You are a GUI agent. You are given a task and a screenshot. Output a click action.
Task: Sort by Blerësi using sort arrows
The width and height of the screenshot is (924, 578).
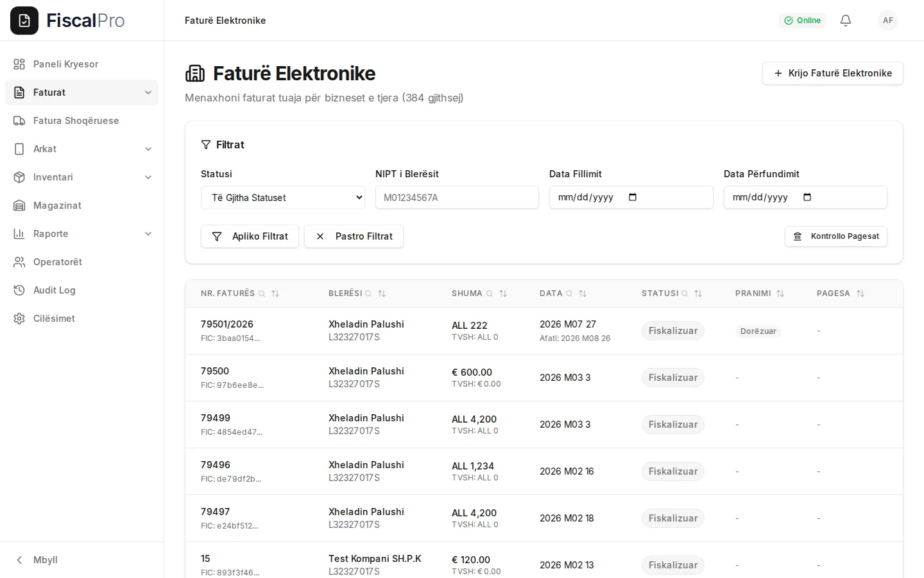(x=382, y=293)
